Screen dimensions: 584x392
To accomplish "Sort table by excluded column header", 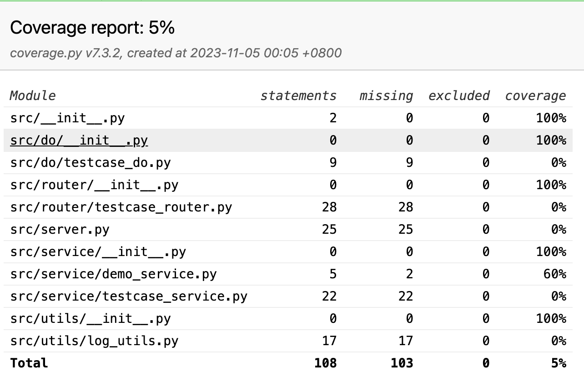I will point(459,95).
